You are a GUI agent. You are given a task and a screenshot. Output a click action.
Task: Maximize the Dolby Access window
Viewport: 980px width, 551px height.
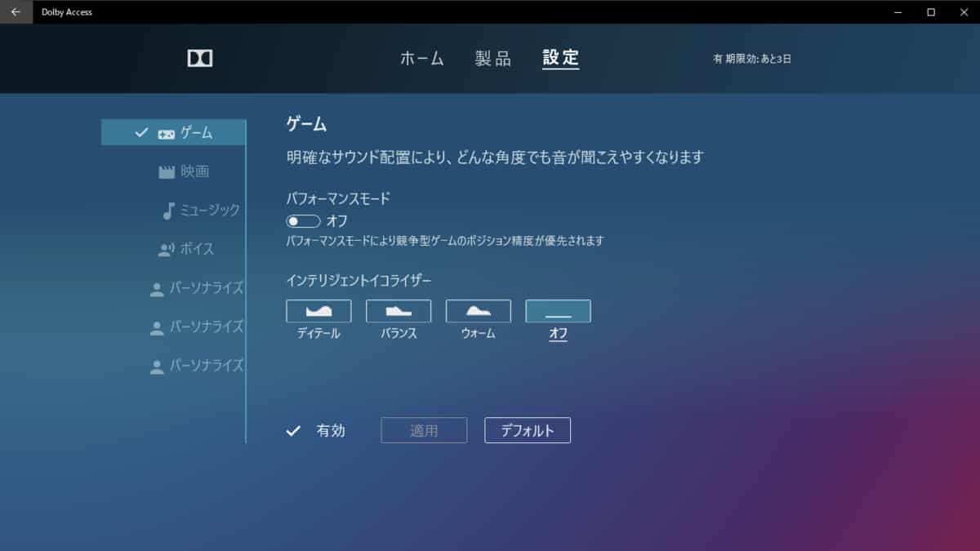(930, 11)
